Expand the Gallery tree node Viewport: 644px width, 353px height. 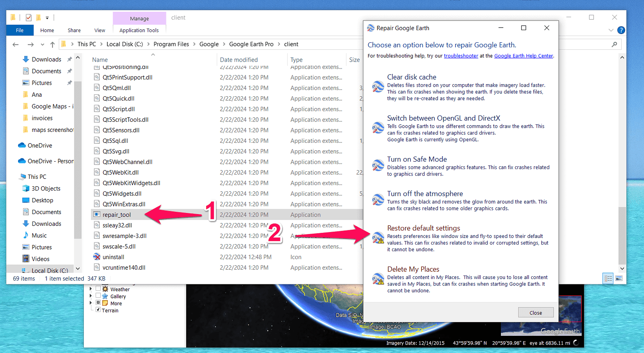coord(91,296)
